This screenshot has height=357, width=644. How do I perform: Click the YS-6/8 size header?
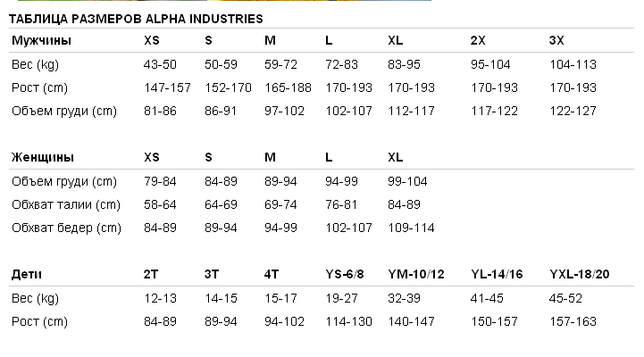point(345,274)
